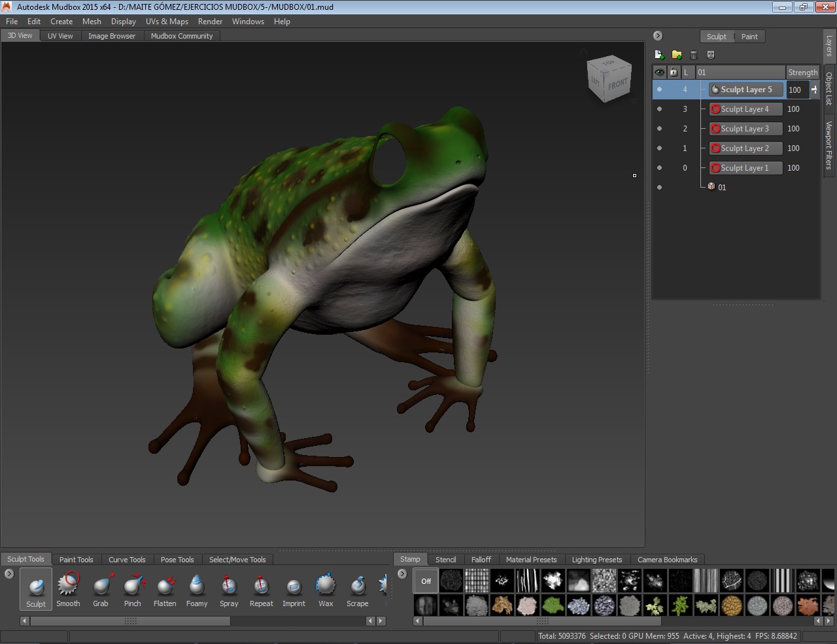Toggle visibility dot of Sculpt Layer 4

[x=659, y=109]
